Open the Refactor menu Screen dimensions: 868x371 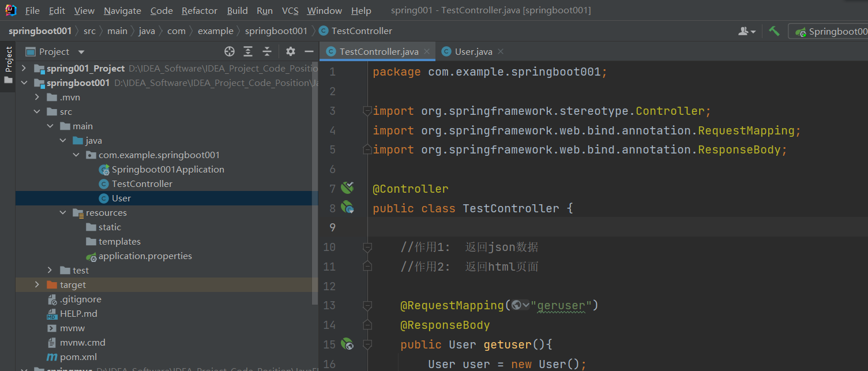click(x=199, y=10)
